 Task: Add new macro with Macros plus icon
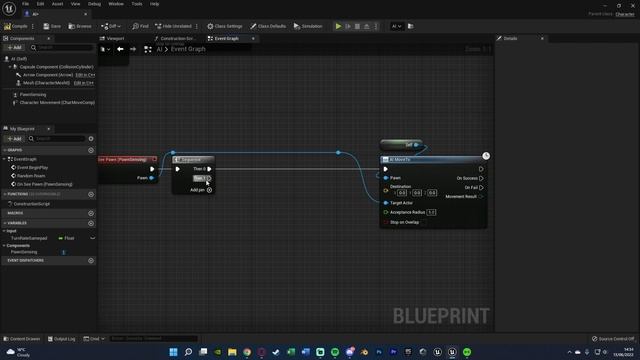(91, 213)
